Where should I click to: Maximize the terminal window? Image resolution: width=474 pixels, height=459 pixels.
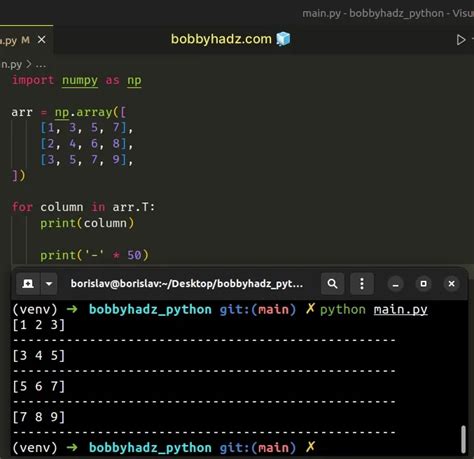click(x=424, y=284)
